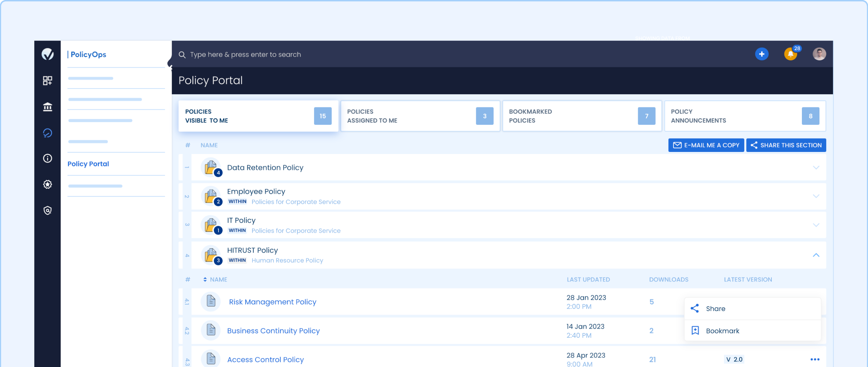This screenshot has height=367, width=868.
Task: Click the checkmark logo icon in the sidebar
Action: pos(48,54)
